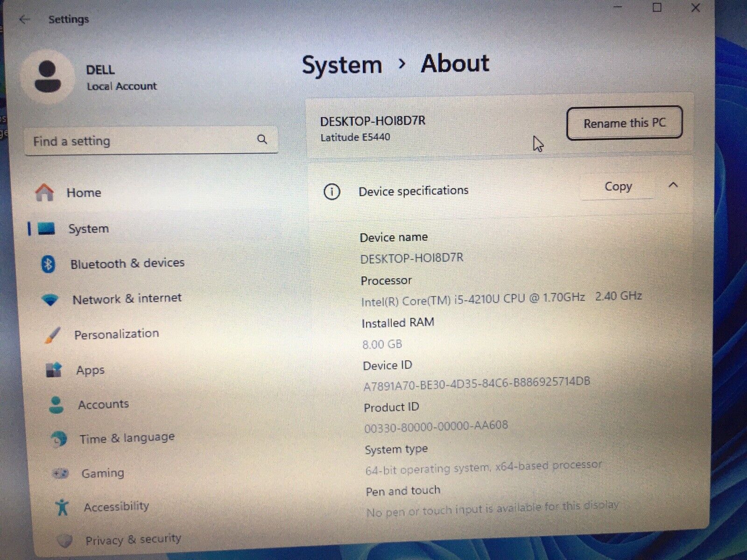Minimize the Settings window
The width and height of the screenshot is (747, 560).
click(617, 7)
